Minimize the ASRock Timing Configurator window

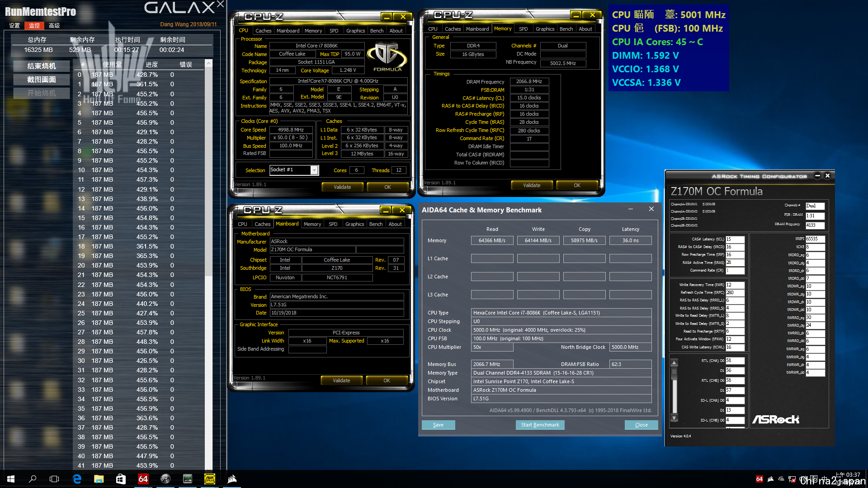(x=817, y=176)
